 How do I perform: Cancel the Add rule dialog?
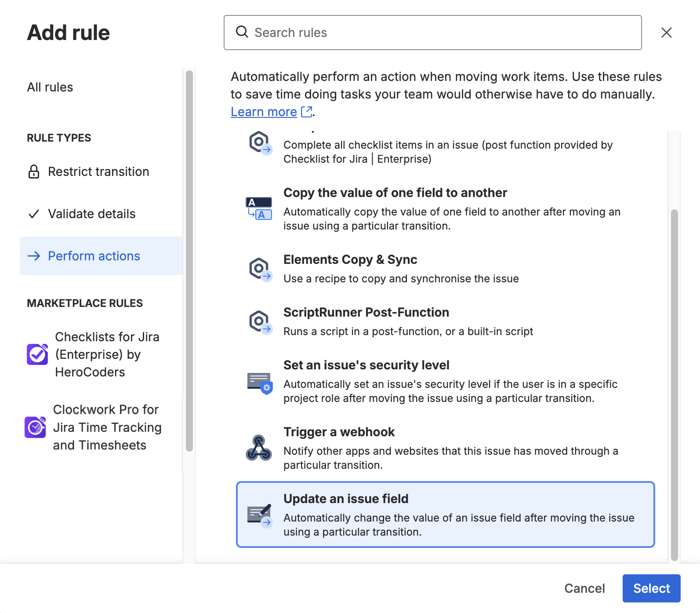pyautogui.click(x=584, y=588)
